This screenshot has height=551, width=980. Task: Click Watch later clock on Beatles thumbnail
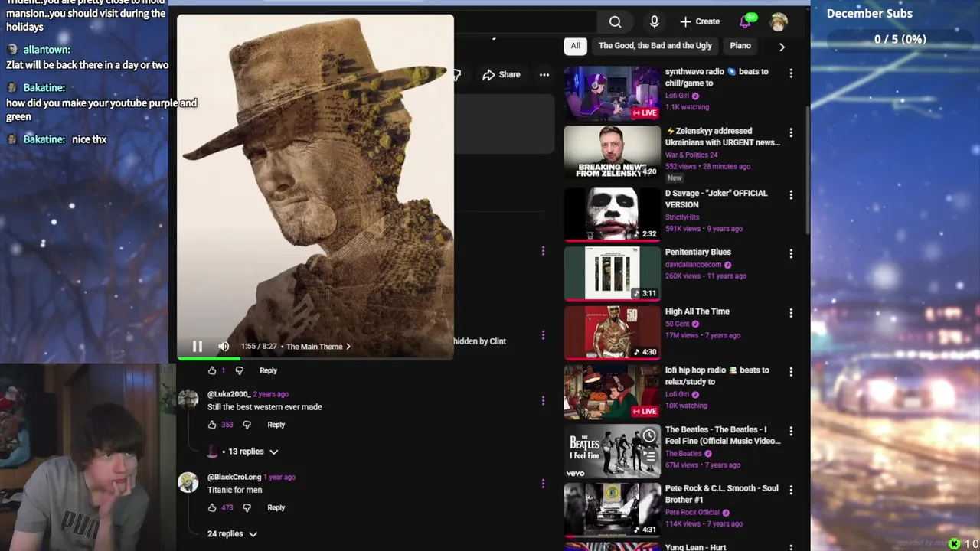[648, 436]
